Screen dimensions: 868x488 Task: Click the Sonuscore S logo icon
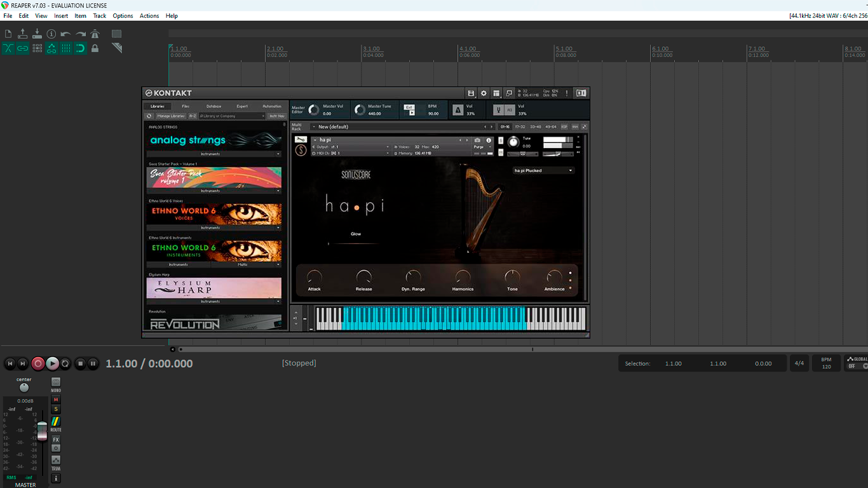pyautogui.click(x=301, y=151)
